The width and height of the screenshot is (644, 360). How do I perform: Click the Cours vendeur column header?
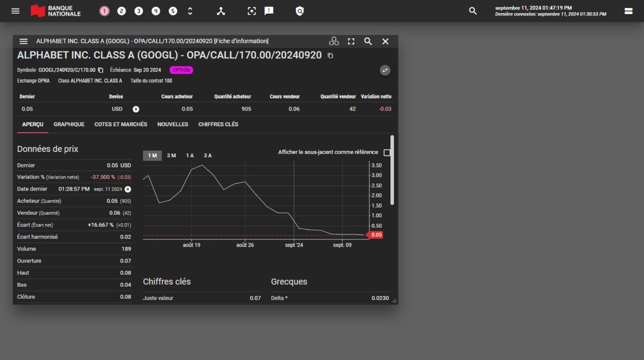285,97
